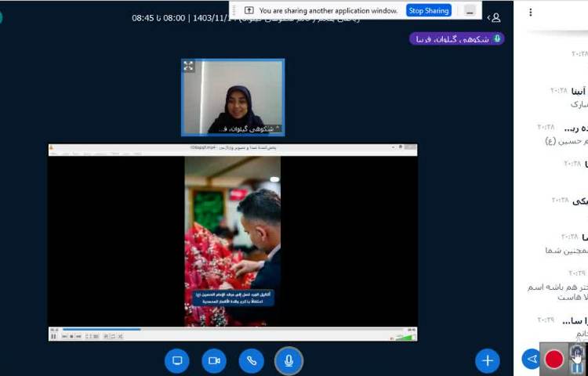Click Stop Sharing button

coord(429,10)
